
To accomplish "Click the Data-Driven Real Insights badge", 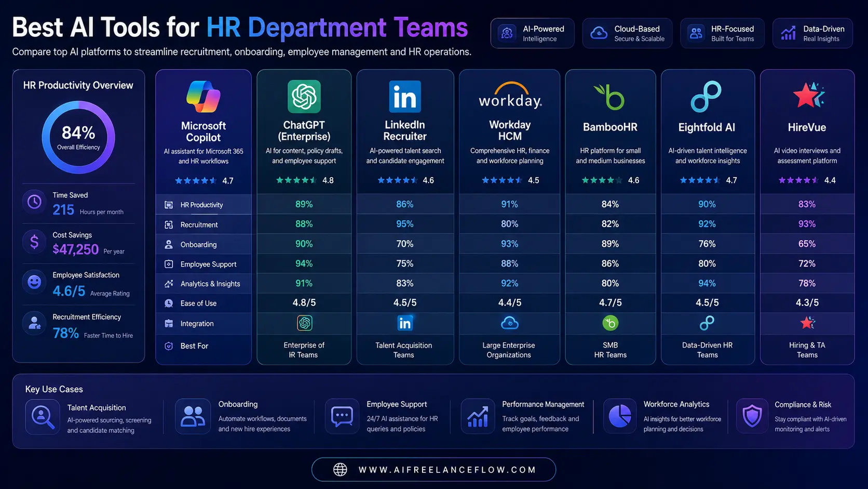I will 812,33.
